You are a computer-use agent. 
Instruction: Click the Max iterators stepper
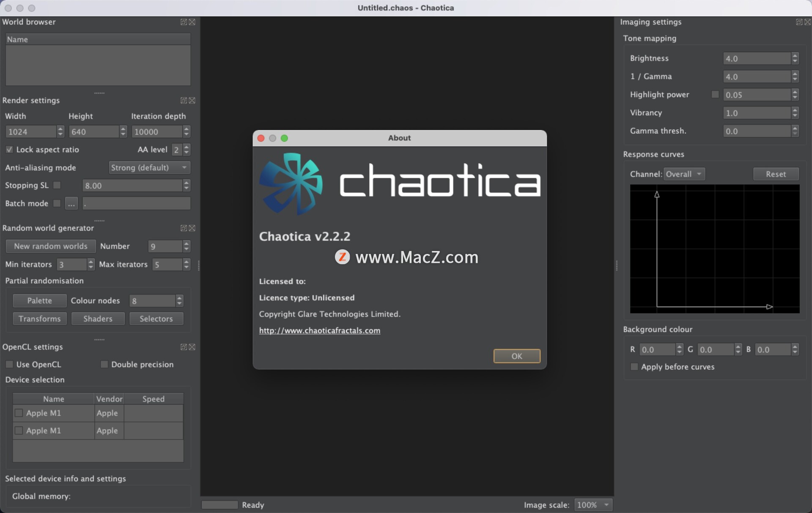point(187,265)
